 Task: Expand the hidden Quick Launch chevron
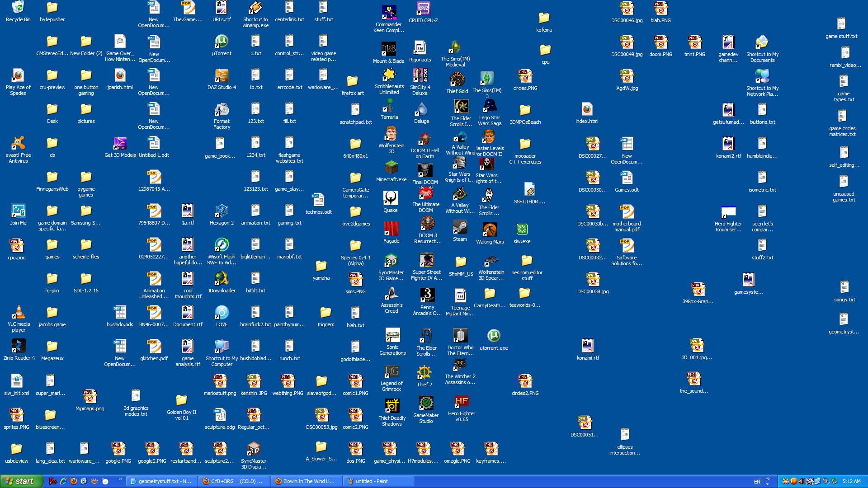click(120, 479)
